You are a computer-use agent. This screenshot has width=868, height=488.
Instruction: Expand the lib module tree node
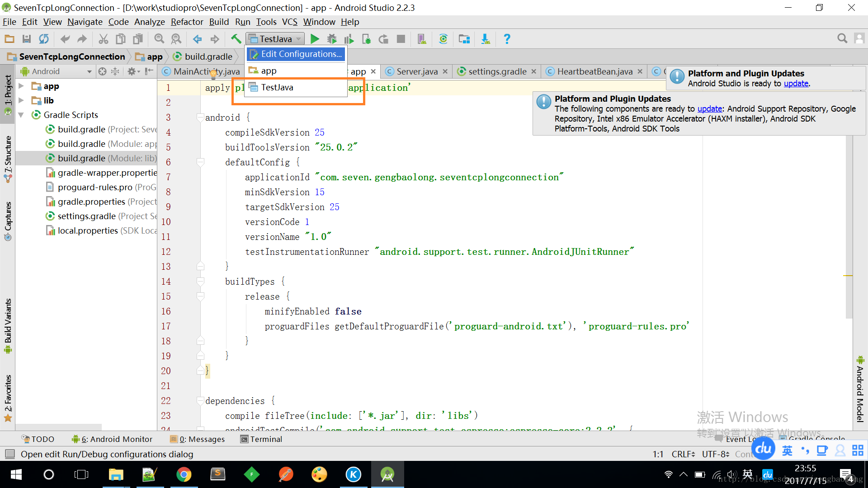(x=21, y=100)
